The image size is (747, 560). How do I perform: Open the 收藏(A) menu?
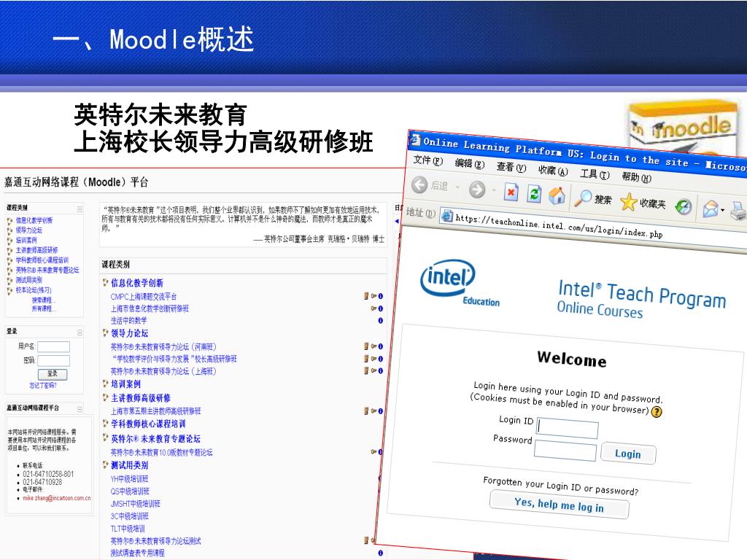(x=553, y=171)
